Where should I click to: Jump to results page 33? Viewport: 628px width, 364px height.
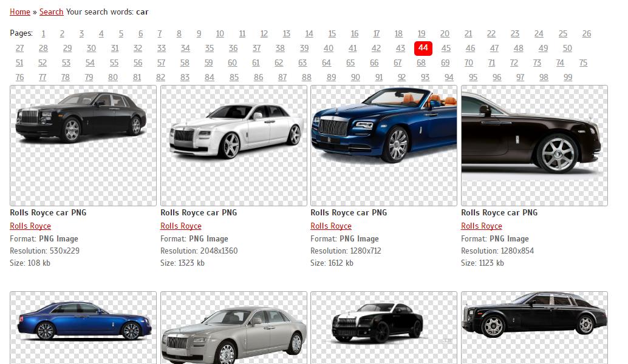point(162,48)
